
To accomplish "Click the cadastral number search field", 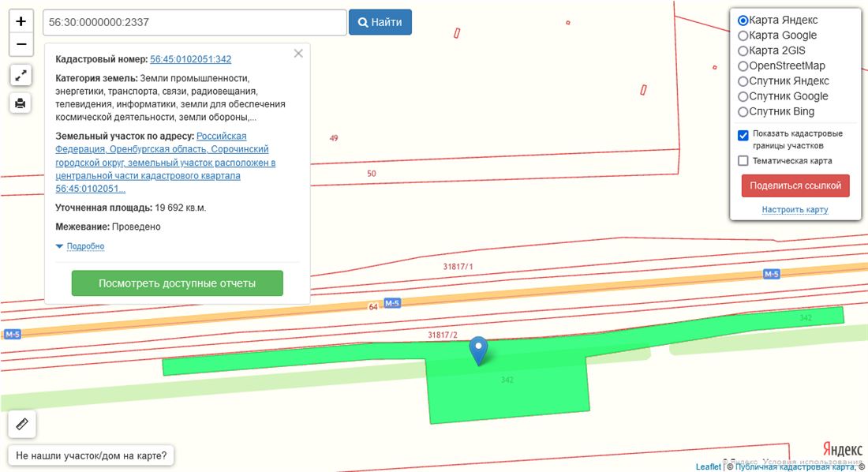I will pos(194,22).
